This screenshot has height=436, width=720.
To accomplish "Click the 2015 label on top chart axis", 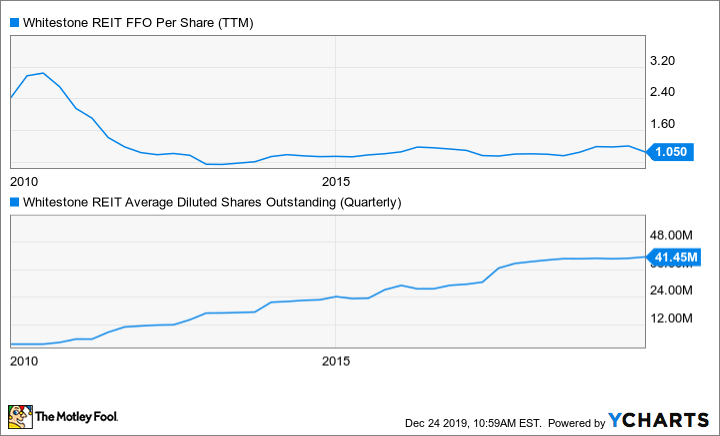I will click(x=337, y=181).
